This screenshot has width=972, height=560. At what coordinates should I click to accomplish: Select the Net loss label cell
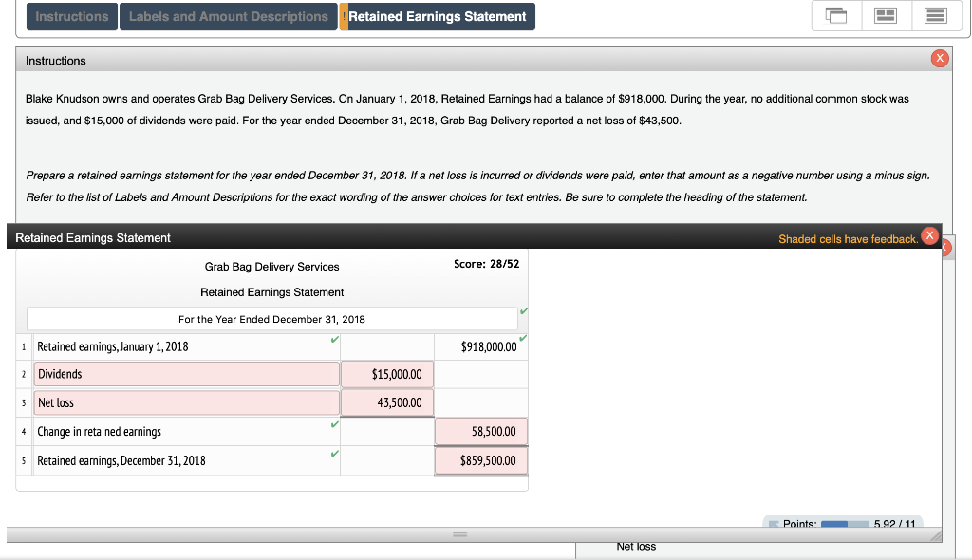185,401
